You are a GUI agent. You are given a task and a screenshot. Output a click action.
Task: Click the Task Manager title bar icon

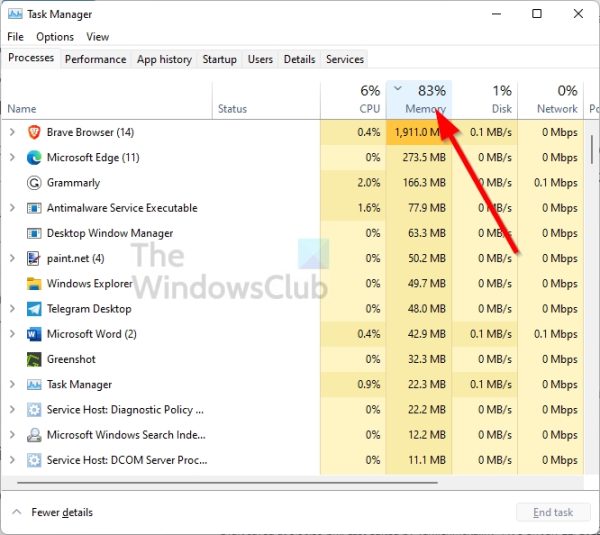point(15,14)
